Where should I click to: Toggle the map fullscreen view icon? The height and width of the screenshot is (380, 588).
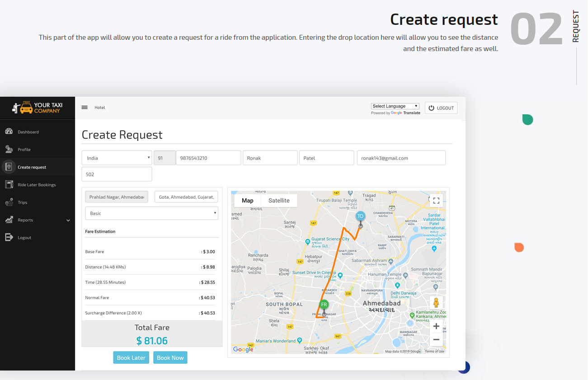(x=436, y=201)
